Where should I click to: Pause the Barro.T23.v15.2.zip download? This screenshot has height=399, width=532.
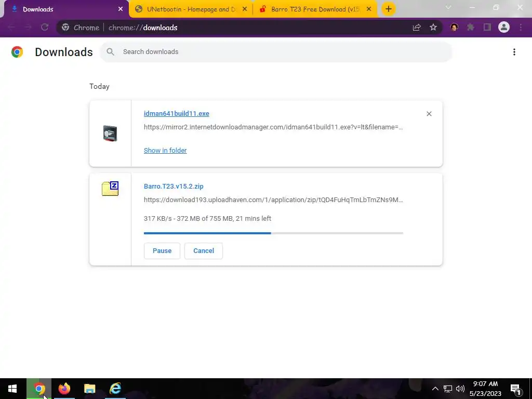(x=162, y=251)
